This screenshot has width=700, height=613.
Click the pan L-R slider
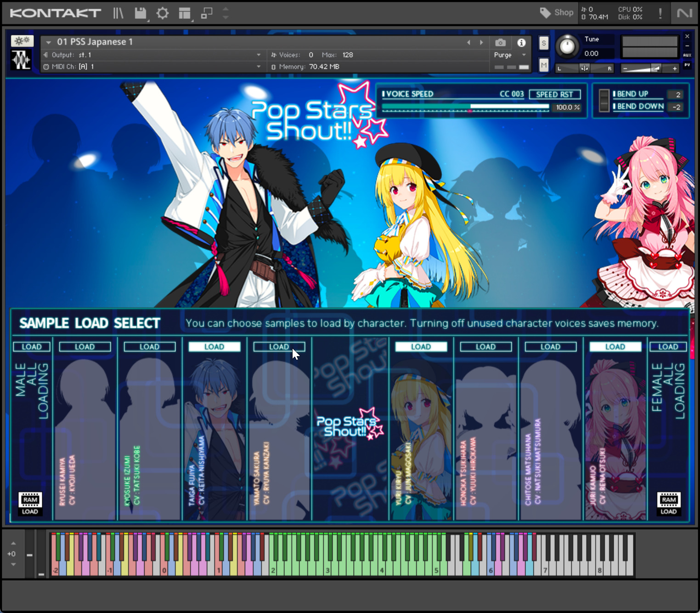[x=584, y=68]
